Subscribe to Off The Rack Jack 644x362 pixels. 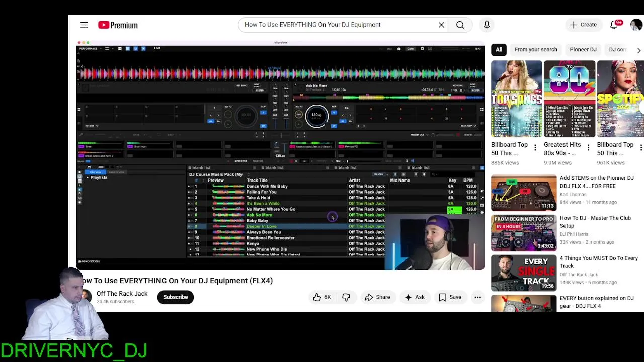(x=175, y=297)
